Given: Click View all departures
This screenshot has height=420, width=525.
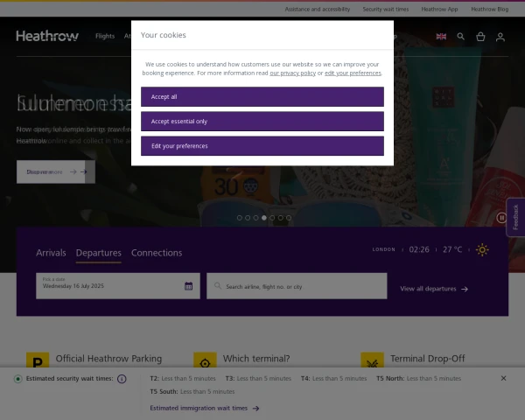Looking at the screenshot, I should tap(434, 289).
